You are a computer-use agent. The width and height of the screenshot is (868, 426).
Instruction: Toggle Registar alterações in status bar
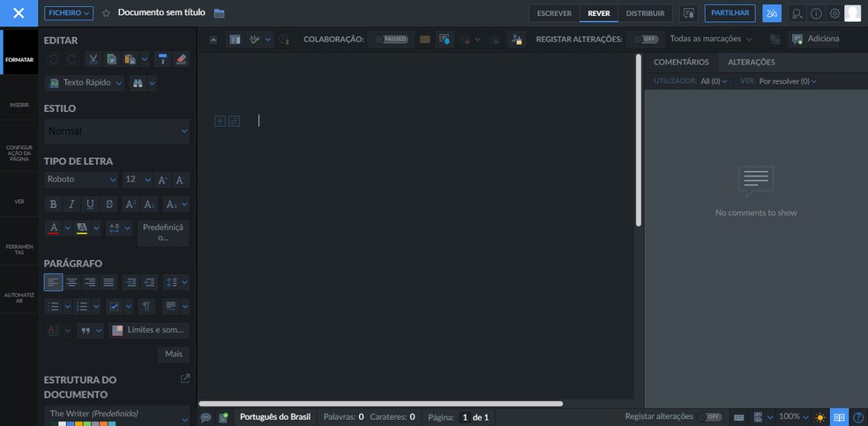pos(710,417)
